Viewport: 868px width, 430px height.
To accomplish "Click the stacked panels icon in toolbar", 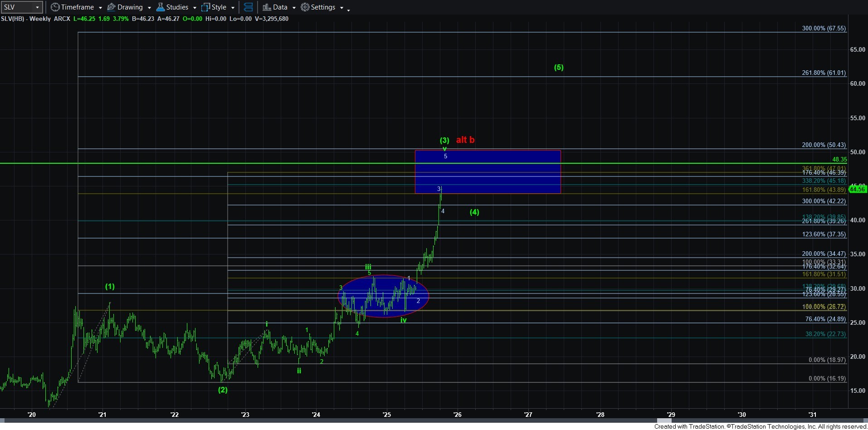I will tap(248, 7).
